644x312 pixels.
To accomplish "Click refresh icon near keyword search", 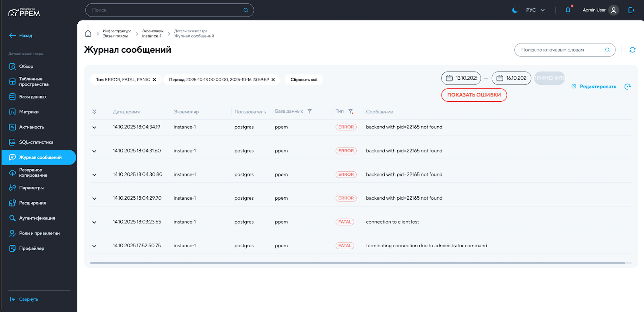I will (x=632, y=50).
